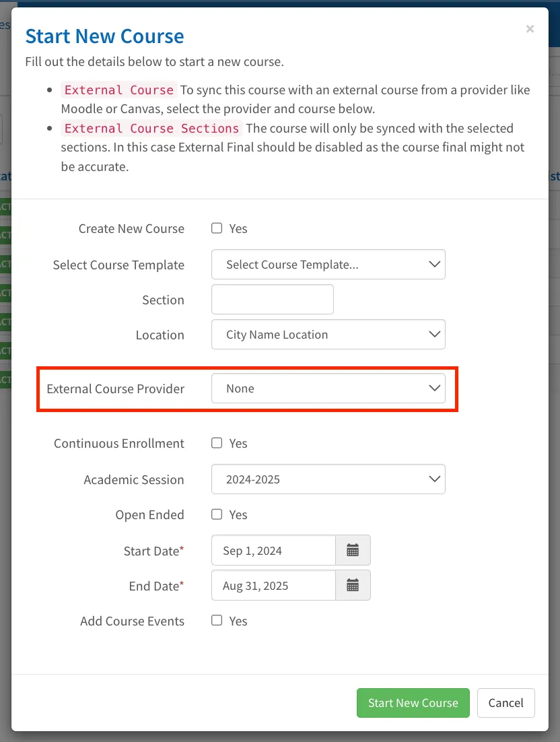Screen dimensions: 560x742
Task: Open the External Course Provider dropdown
Action: (x=328, y=389)
